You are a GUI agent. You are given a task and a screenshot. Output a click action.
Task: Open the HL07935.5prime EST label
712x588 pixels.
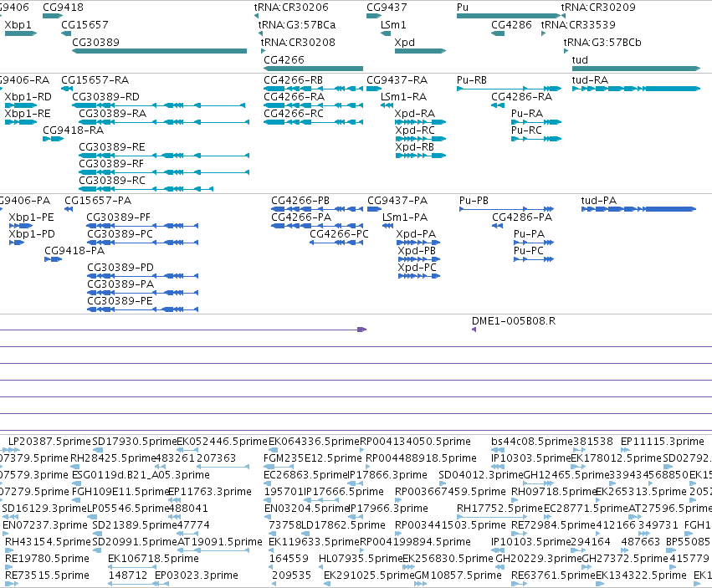pos(361,559)
